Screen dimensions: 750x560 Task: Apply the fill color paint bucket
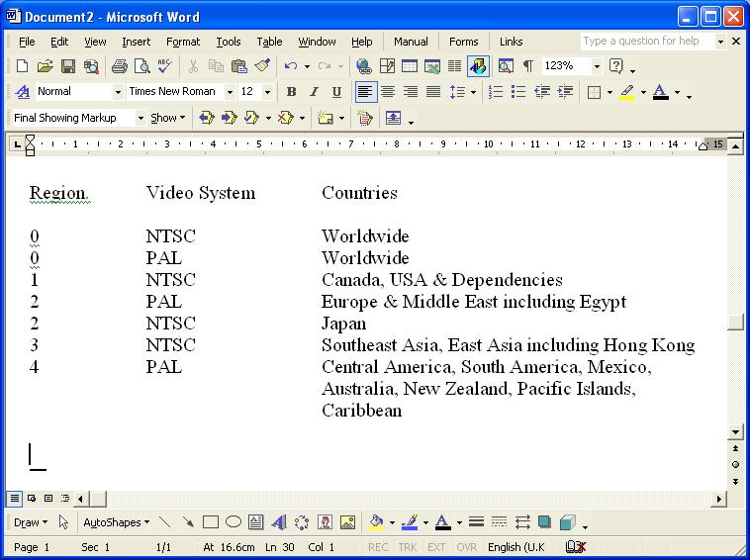click(x=376, y=522)
